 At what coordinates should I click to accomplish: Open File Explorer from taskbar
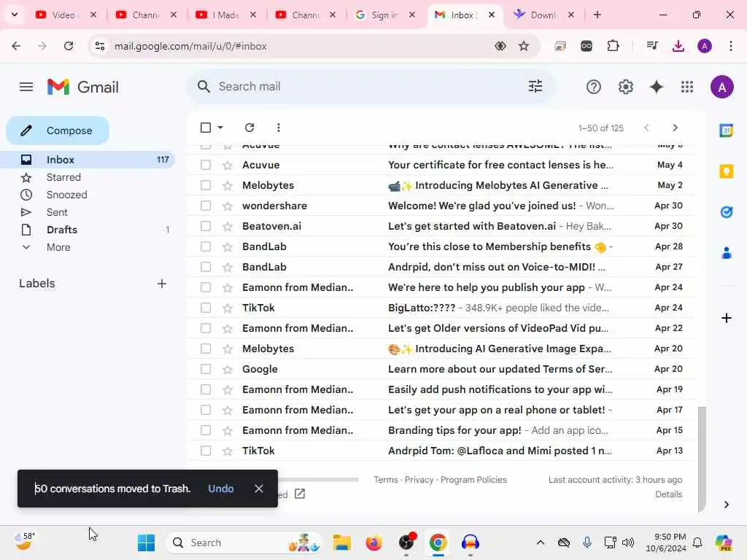341,542
